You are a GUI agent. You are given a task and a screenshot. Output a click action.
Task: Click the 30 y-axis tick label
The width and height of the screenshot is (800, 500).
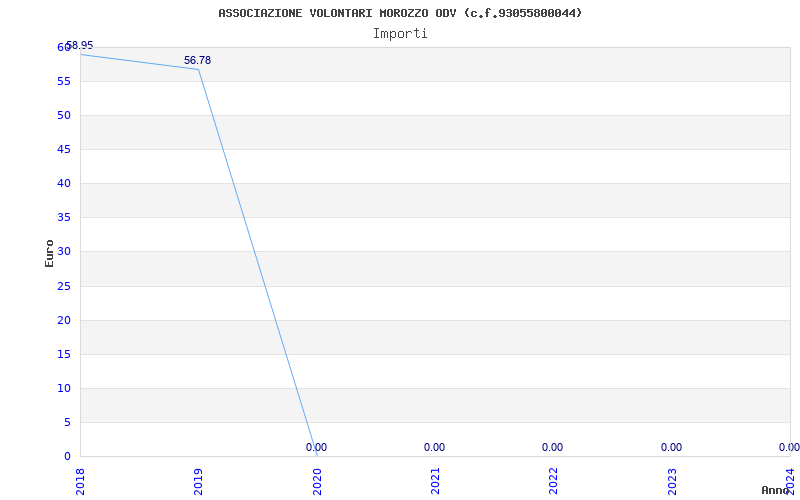coord(64,252)
